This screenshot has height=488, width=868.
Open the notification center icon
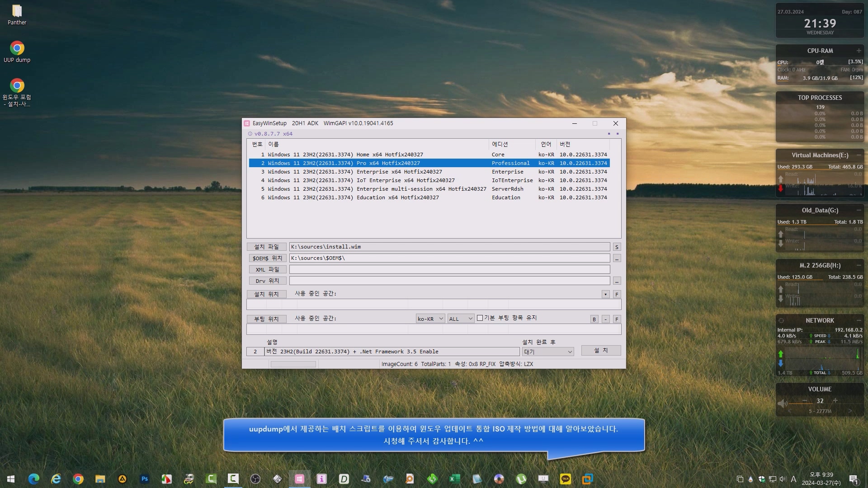coord(854,479)
